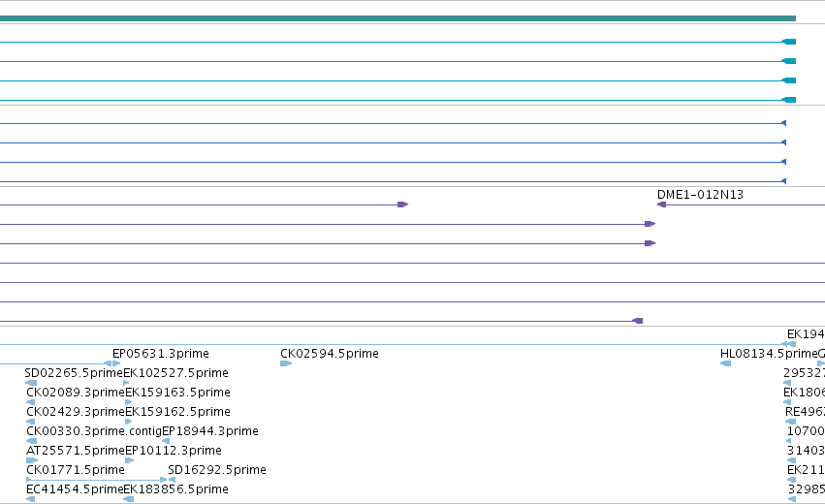The image size is (825, 504).
Task: Click the EC41454.5prime EST label
Action: 75,489
